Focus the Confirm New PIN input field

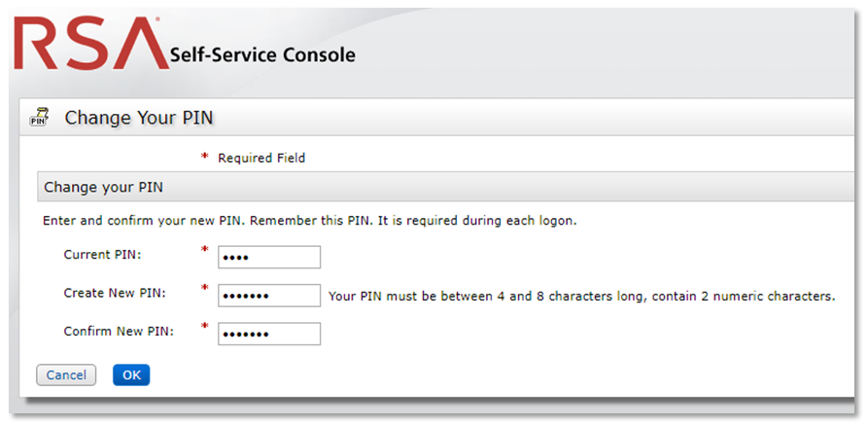tap(269, 334)
